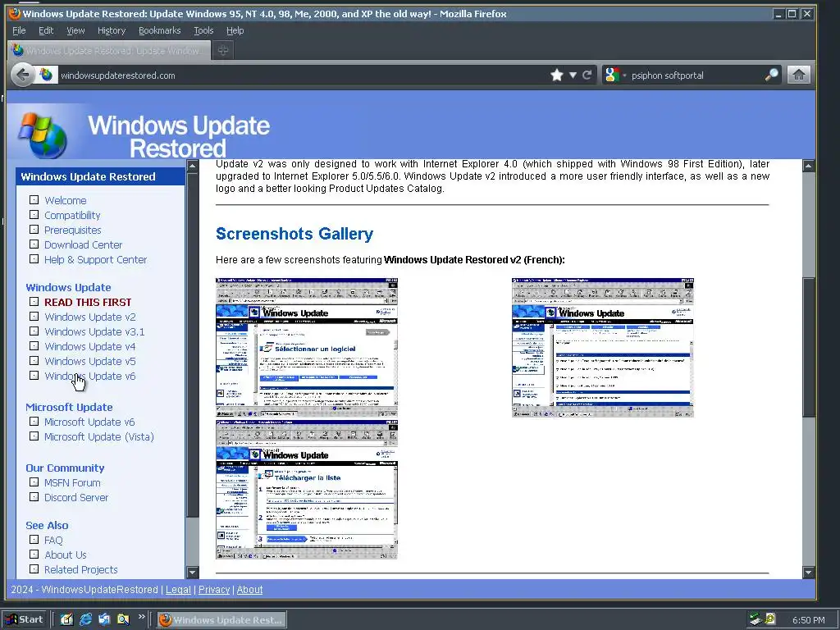
Task: Open the Microsoft Update (Vista) link
Action: click(99, 436)
